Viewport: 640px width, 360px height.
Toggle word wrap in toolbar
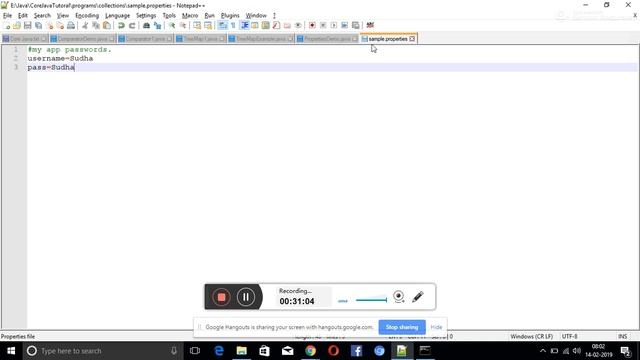(222, 25)
